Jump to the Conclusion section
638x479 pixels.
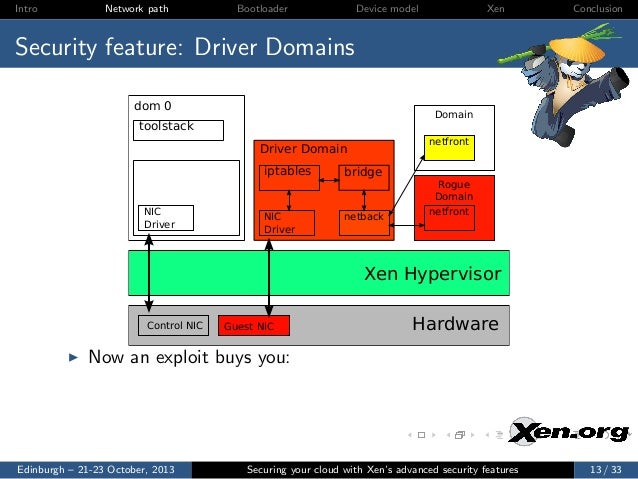tap(598, 9)
